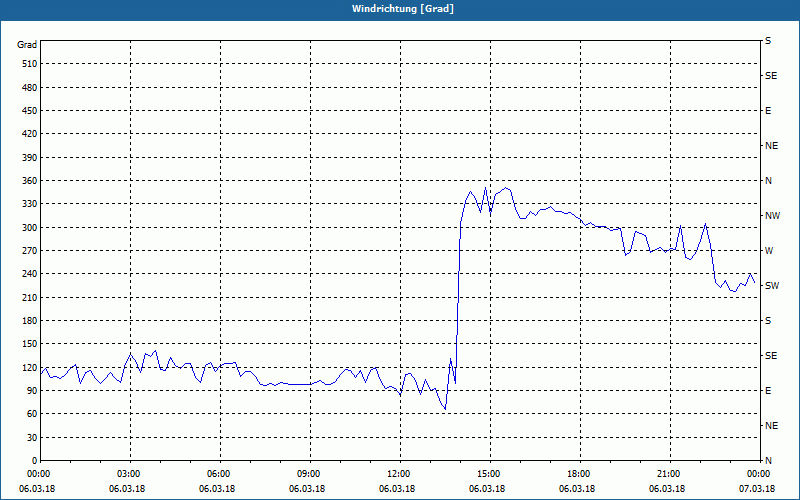The width and height of the screenshot is (800, 500).
Task: Click the '03:00' time label
Action: 130,474
